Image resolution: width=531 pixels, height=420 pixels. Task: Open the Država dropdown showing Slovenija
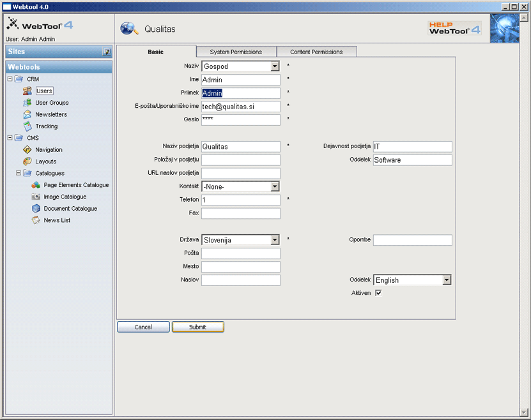click(x=275, y=240)
